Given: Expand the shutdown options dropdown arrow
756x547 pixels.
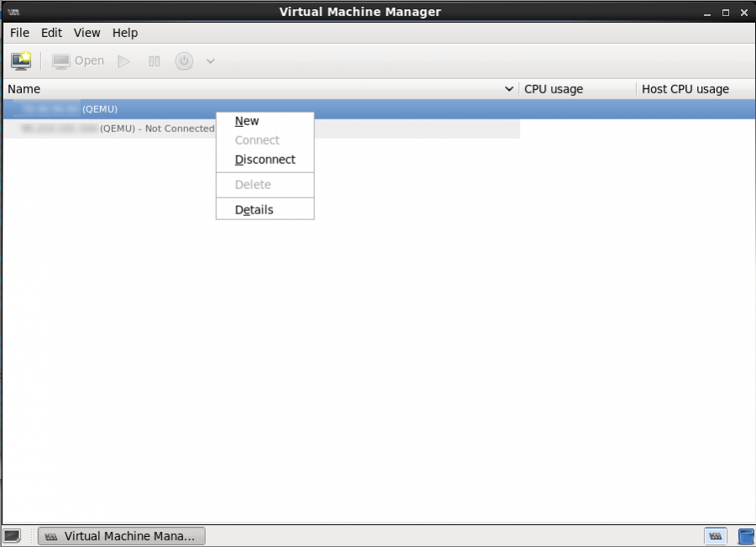Looking at the screenshot, I should click(x=210, y=60).
